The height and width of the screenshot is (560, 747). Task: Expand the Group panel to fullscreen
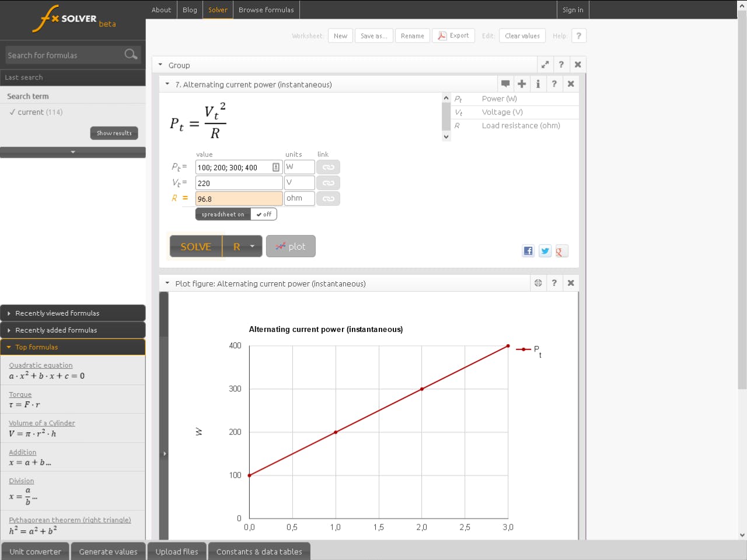(x=545, y=65)
